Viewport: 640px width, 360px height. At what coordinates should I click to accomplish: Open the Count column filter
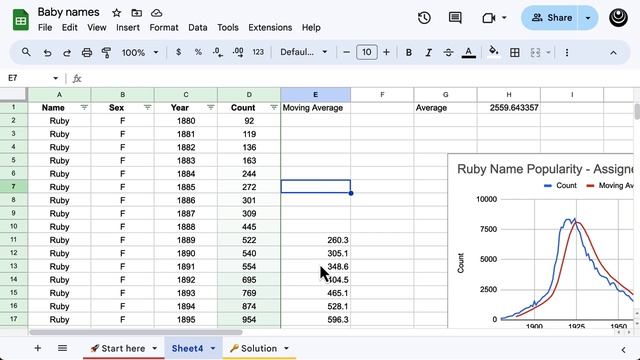click(274, 107)
